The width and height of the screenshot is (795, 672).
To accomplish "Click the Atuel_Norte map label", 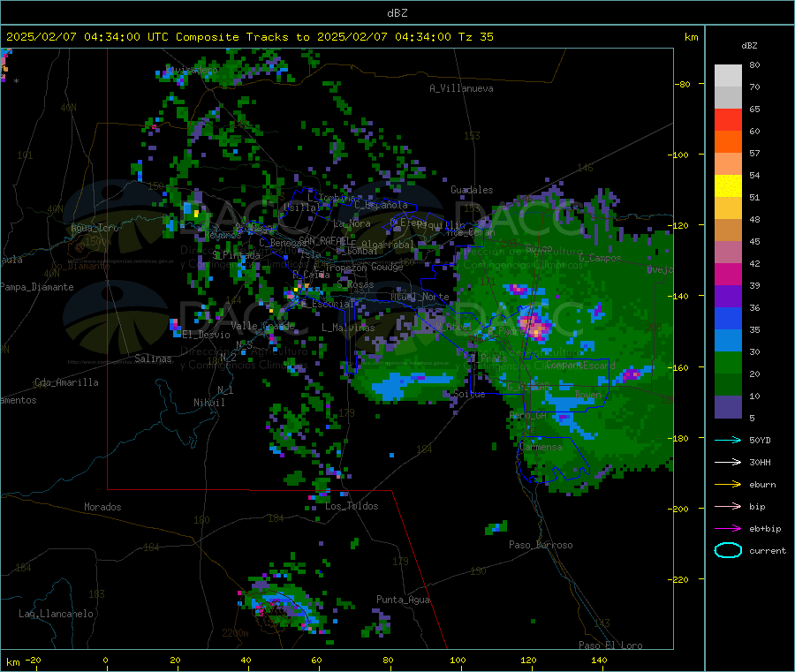I will (x=420, y=297).
